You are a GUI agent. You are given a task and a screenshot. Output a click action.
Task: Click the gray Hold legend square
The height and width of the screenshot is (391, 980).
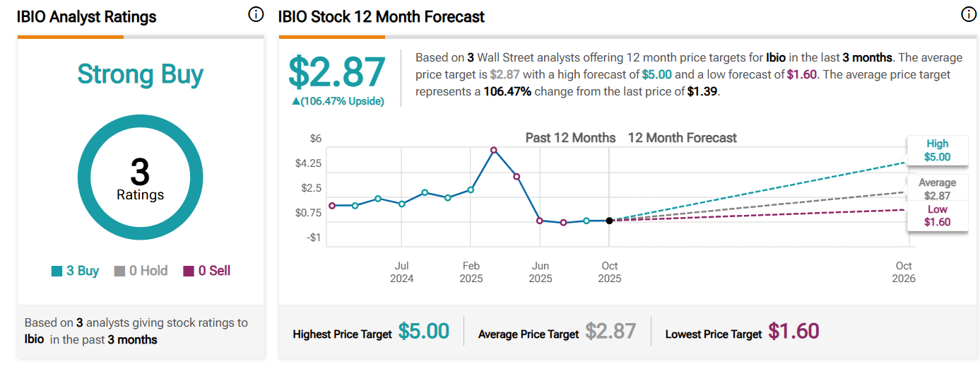coord(119,272)
